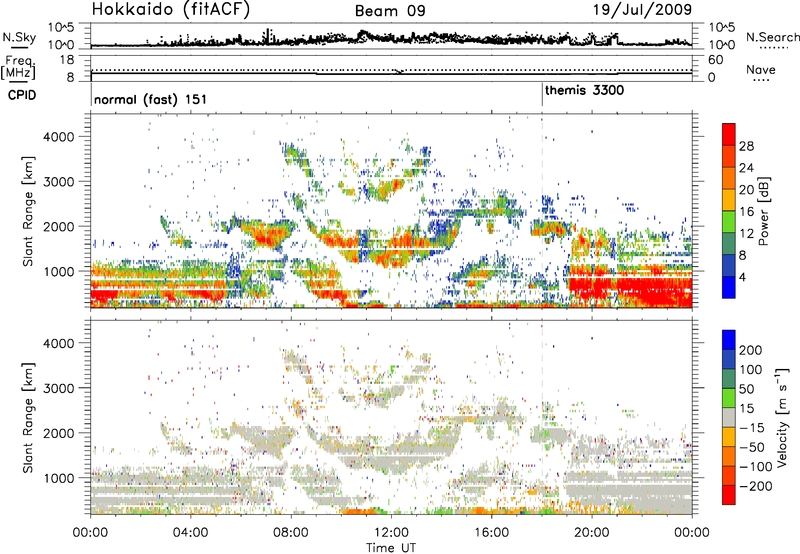Image resolution: width=800 pixels, height=554 pixels.
Task: Click the '4' tick on the Power colorbar
Action: click(x=742, y=277)
